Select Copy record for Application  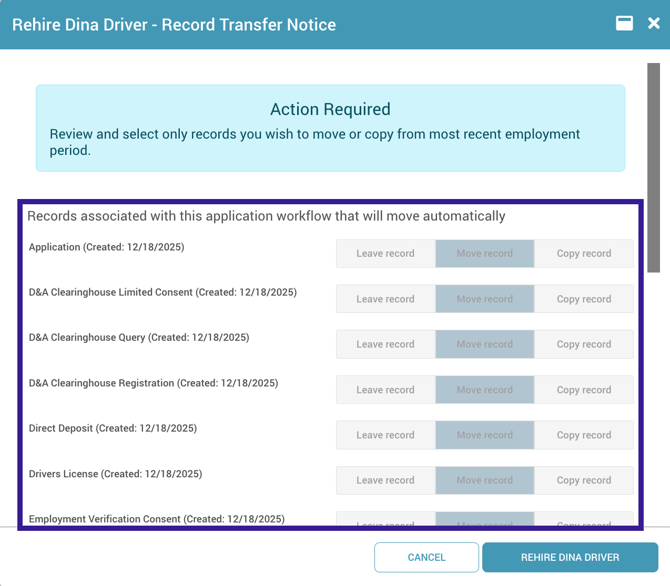pos(583,253)
